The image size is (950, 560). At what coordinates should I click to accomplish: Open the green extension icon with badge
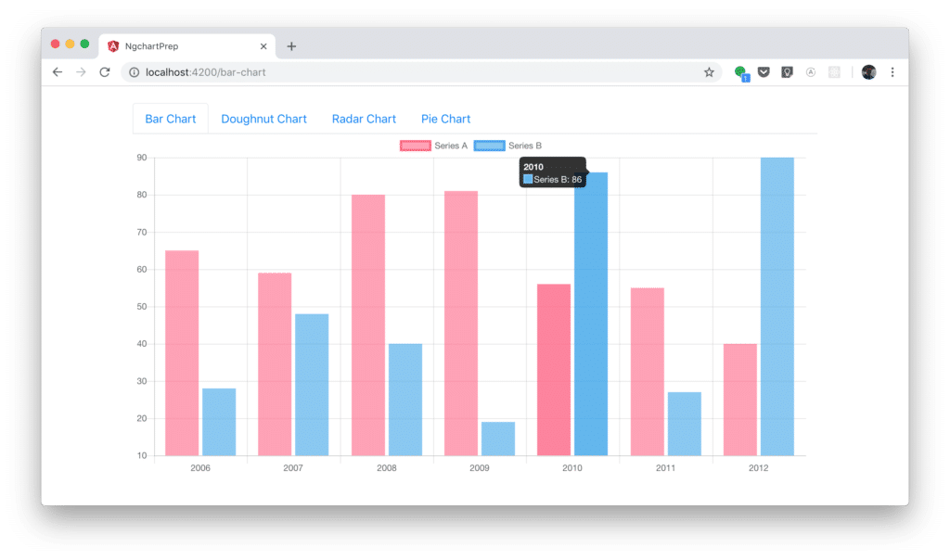pyautogui.click(x=741, y=73)
